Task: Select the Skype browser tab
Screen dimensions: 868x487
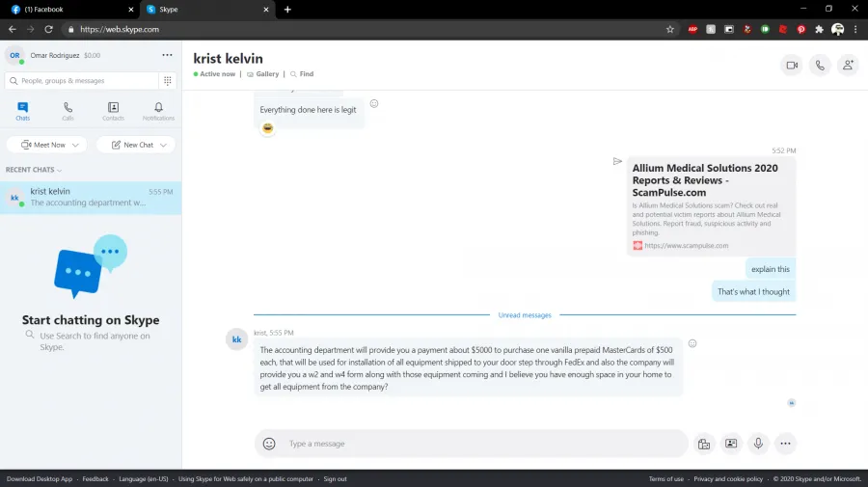Action: (x=207, y=10)
